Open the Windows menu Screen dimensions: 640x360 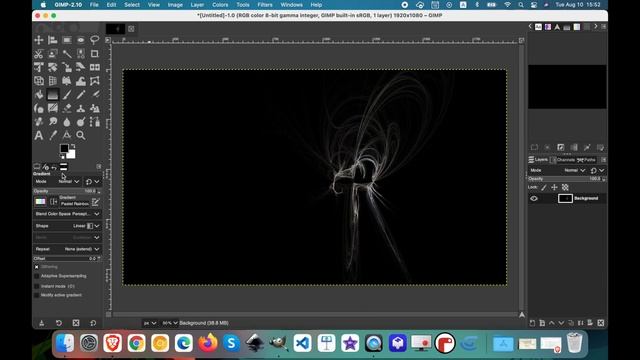(x=291, y=5)
